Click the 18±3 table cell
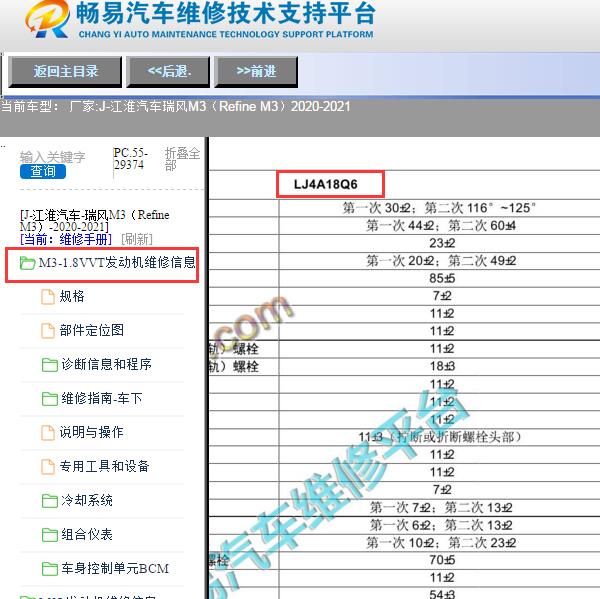 (442, 367)
